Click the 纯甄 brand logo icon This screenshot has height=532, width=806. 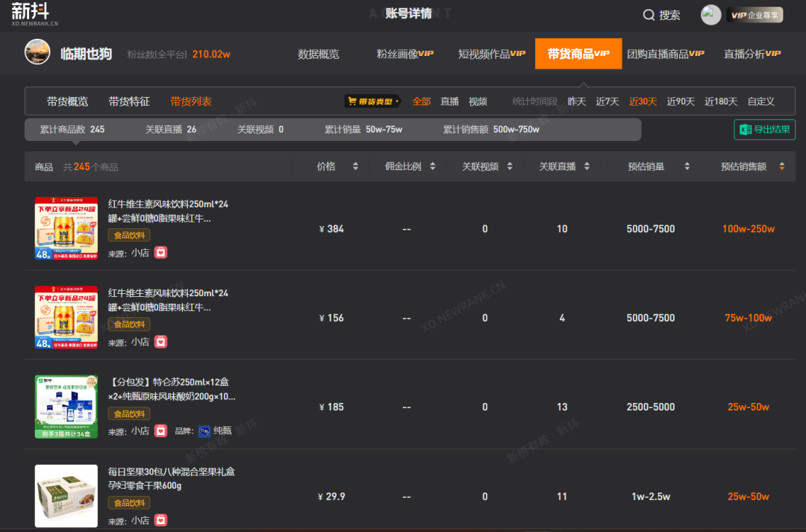[204, 431]
